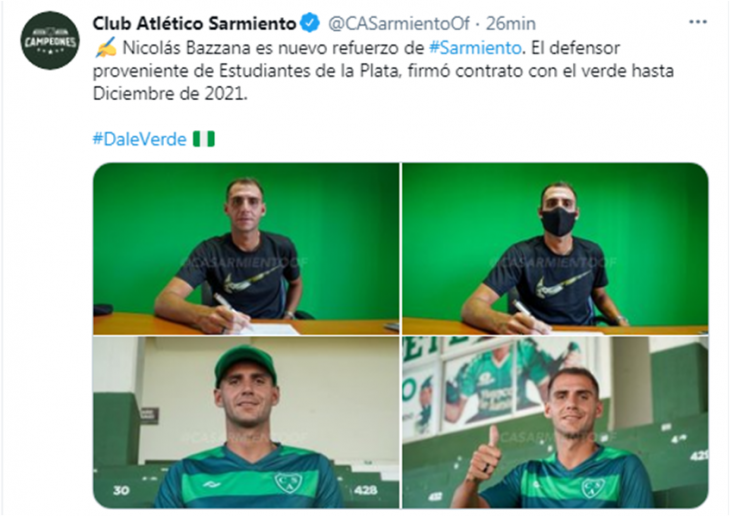
Task: Open the #DaleVerde hashtag link
Action: pyautogui.click(x=140, y=139)
